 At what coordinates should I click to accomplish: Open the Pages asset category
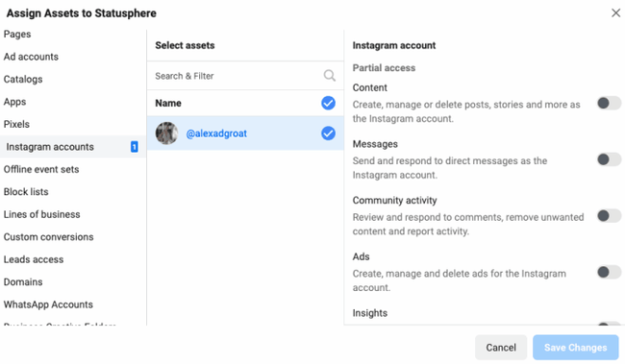[x=17, y=35]
